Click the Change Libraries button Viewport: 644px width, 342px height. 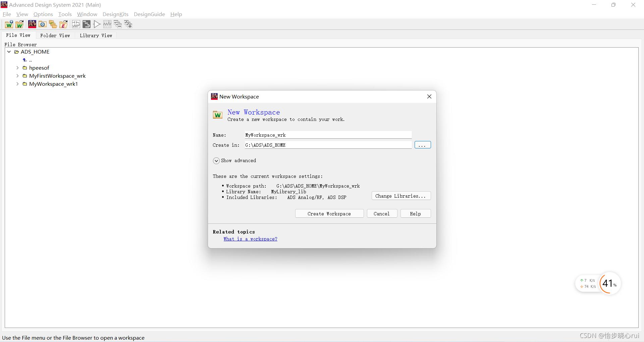(401, 196)
